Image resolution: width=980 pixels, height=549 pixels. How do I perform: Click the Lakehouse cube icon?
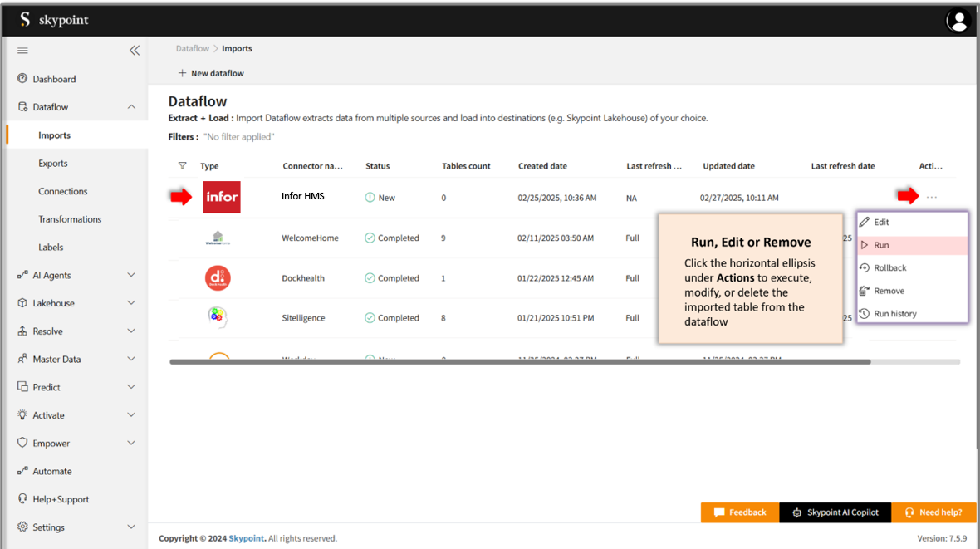click(x=22, y=302)
